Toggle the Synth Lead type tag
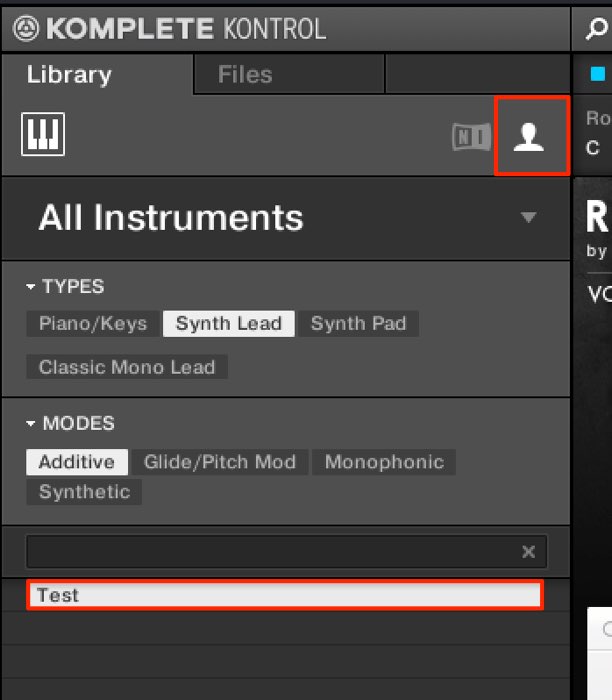 coord(229,324)
